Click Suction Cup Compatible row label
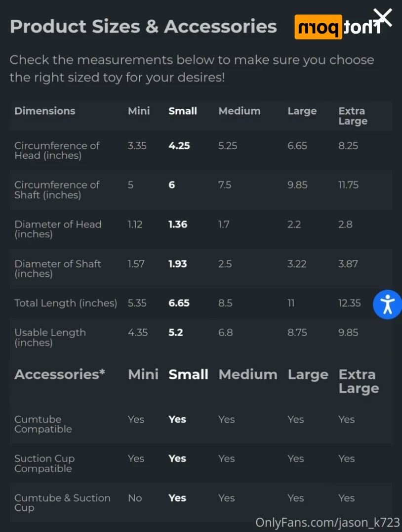 [44, 463]
